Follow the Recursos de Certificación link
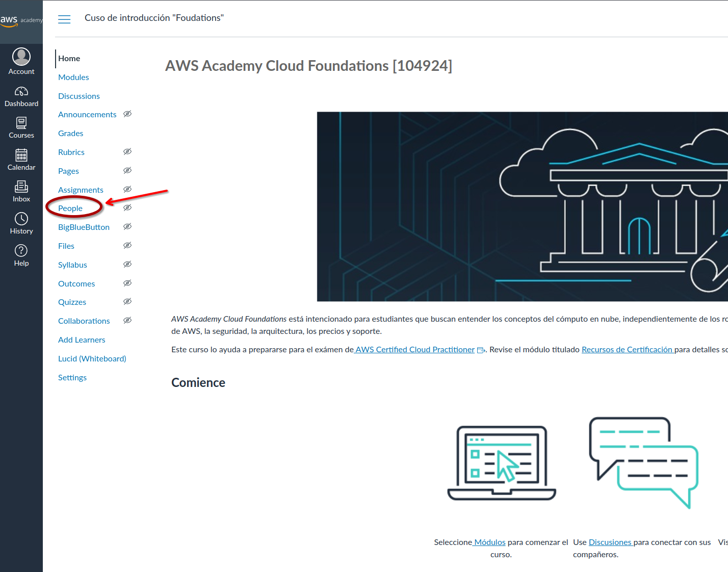This screenshot has height=572, width=728. point(627,350)
